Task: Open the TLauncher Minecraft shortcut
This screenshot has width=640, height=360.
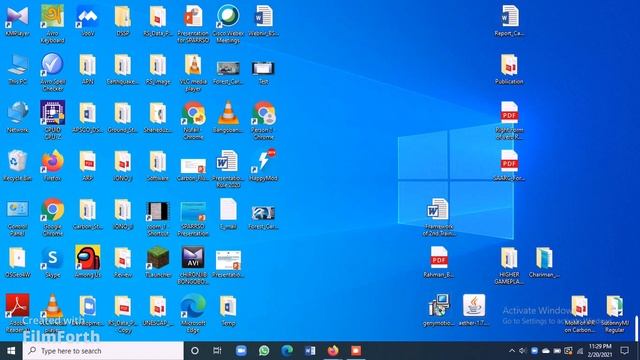Action: (x=158, y=262)
